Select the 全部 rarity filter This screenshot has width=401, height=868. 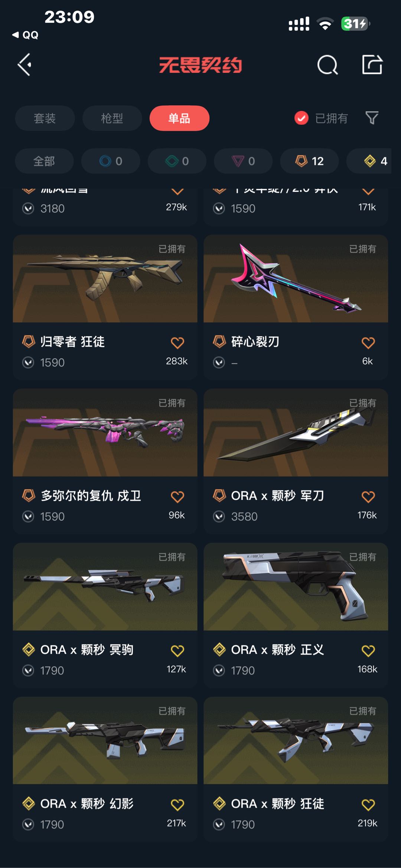44,161
